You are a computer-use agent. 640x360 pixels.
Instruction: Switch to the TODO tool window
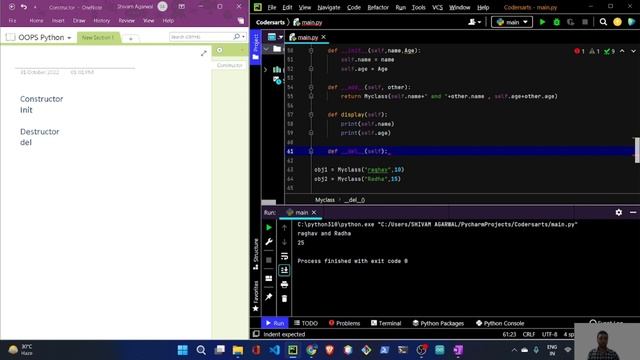pyautogui.click(x=306, y=323)
